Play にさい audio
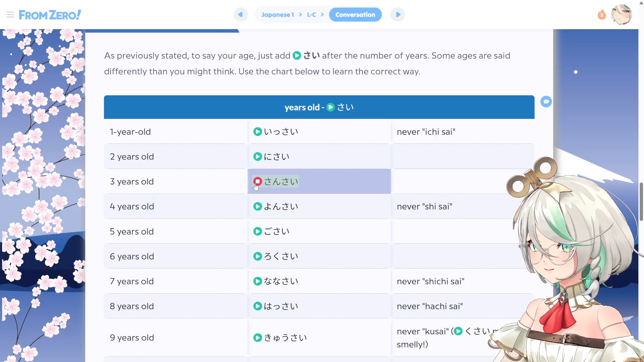This screenshot has height=362, width=644. tap(258, 157)
